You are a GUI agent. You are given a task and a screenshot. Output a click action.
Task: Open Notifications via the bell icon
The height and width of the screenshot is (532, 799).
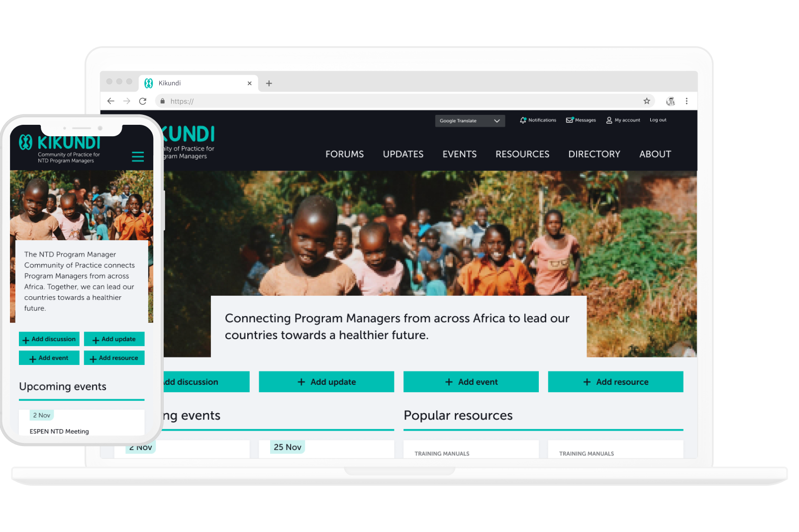click(x=523, y=120)
